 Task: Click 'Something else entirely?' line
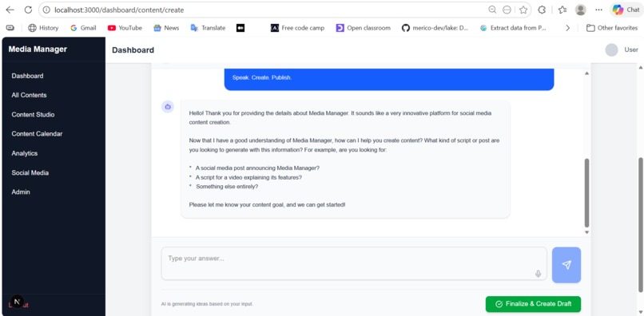pos(227,186)
